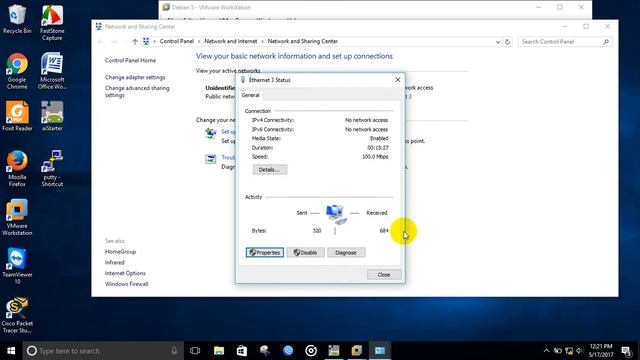
Task: Refresh the Control Panel address bar
Action: 507,42
